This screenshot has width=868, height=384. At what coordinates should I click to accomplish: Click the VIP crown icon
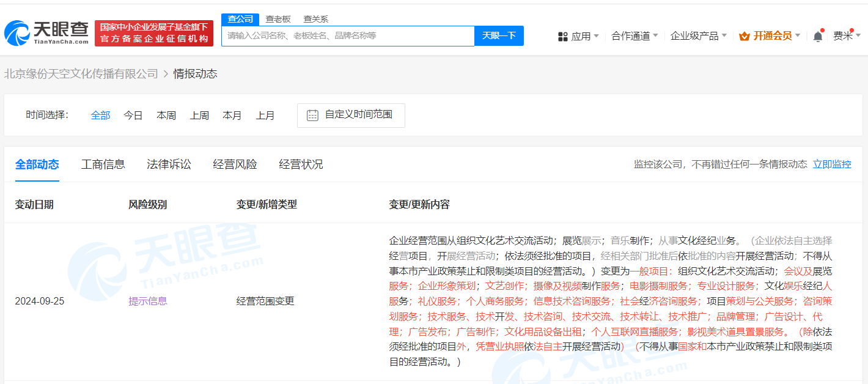(x=744, y=36)
